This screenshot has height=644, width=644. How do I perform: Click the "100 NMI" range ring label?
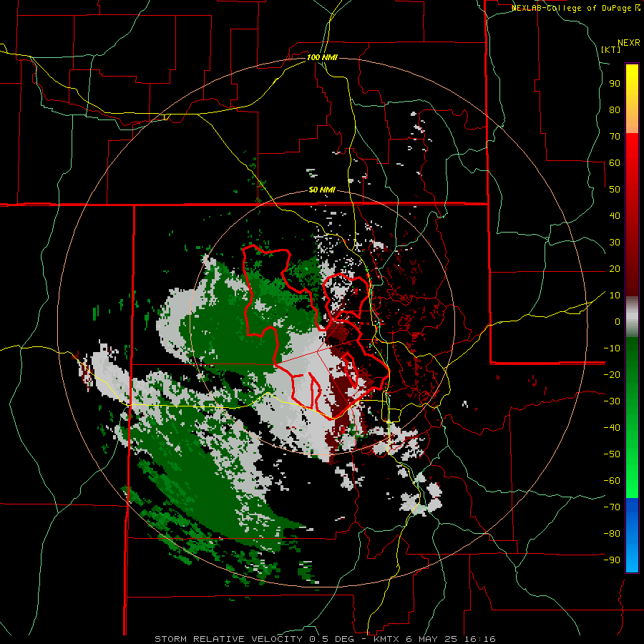(x=322, y=57)
